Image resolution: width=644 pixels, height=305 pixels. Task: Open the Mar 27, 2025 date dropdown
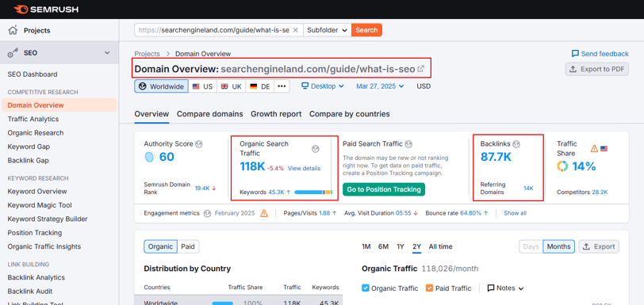click(x=381, y=86)
